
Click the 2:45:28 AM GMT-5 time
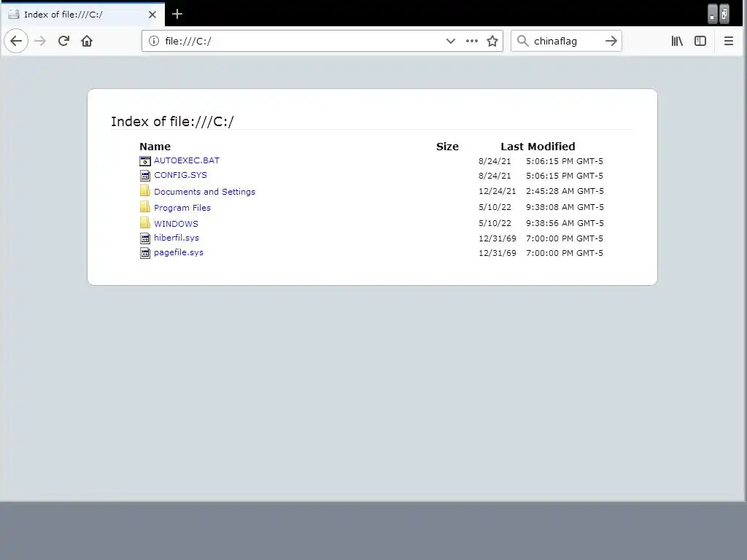[x=565, y=191]
